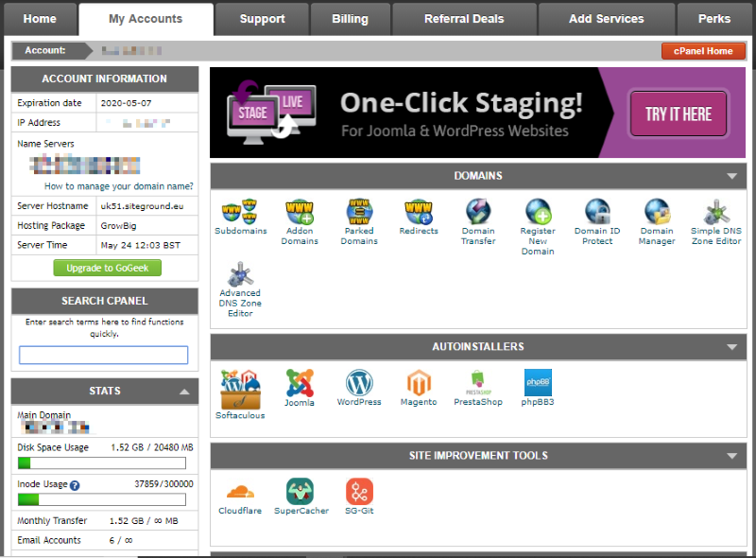The width and height of the screenshot is (756, 558).
Task: Click the Try It Here button
Action: (679, 113)
